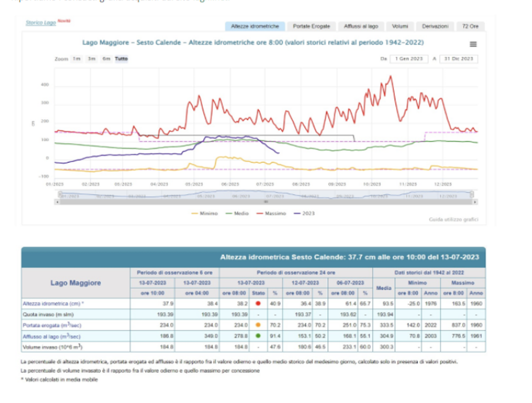Grab the right navigator handle
The image size is (532, 403).
[x=471, y=194]
